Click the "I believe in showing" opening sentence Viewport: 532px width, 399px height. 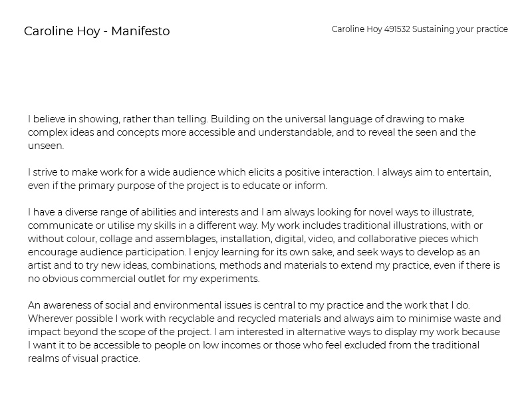click(73, 119)
